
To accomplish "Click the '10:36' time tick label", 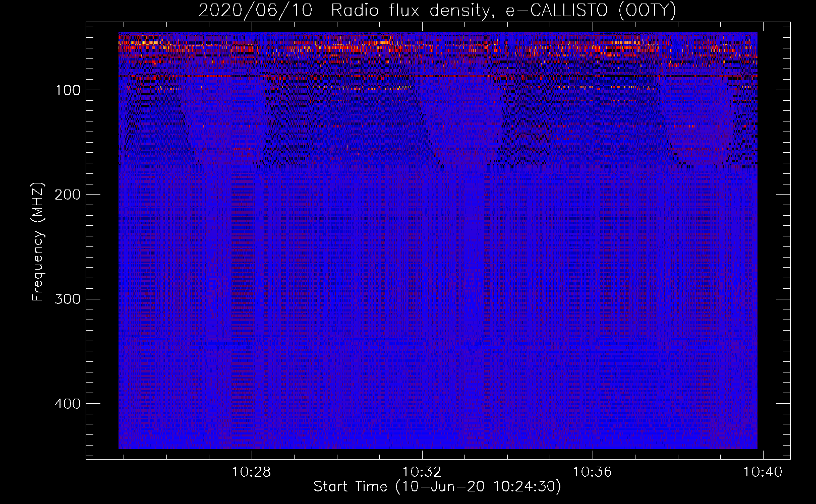I will click(x=593, y=472).
